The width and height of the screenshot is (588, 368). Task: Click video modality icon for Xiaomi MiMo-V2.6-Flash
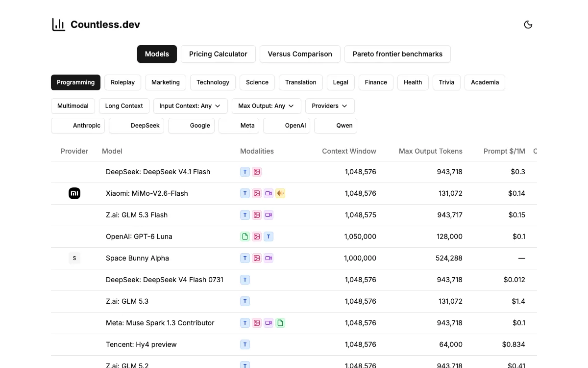[269, 193]
